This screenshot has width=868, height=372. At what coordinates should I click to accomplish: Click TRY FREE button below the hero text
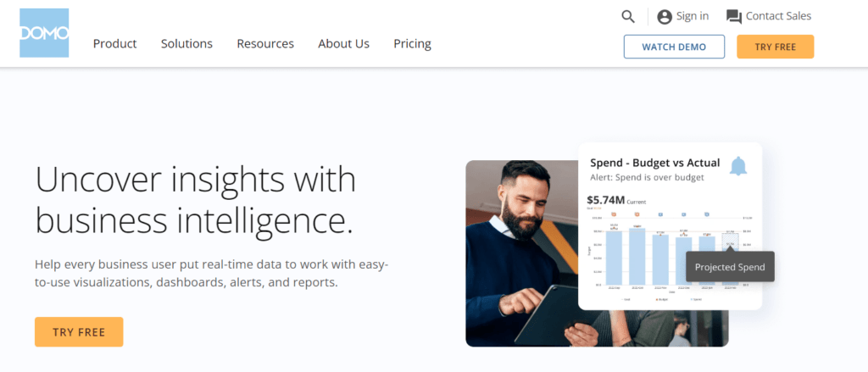point(79,332)
